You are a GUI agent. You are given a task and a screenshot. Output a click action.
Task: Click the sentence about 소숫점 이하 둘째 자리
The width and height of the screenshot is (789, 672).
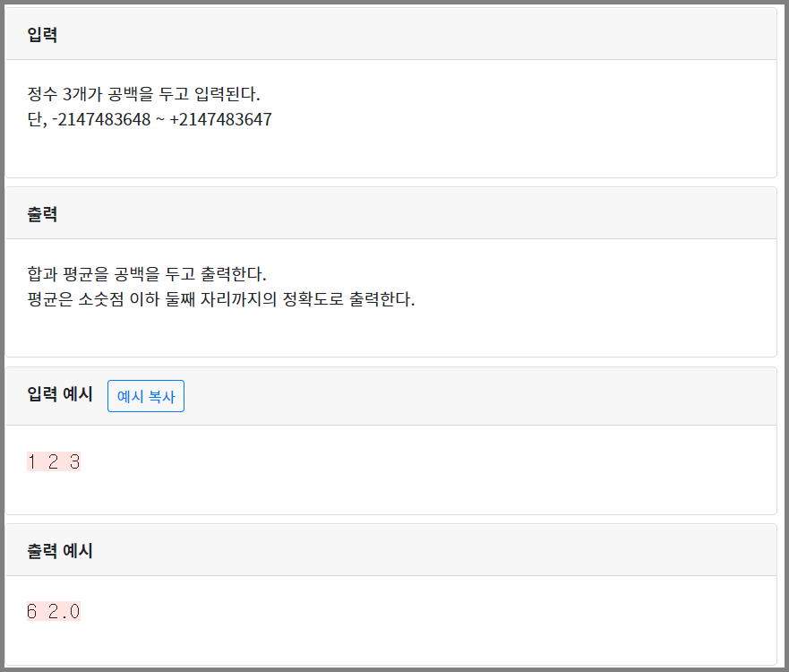coord(221,299)
